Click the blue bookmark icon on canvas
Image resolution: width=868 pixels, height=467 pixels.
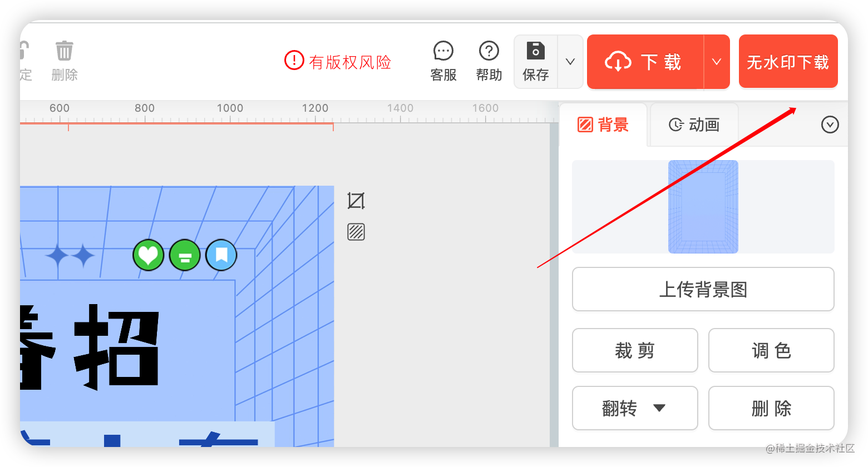coord(221,255)
